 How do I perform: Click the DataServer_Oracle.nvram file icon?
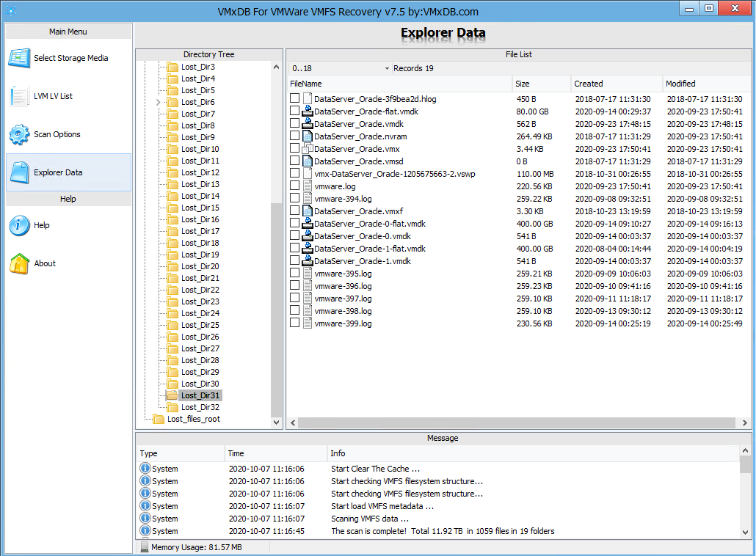(x=307, y=136)
